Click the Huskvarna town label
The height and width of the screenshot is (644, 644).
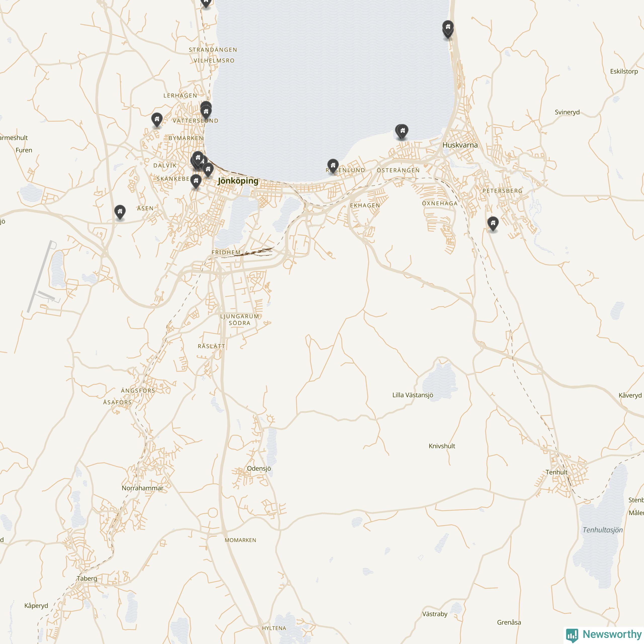click(460, 145)
